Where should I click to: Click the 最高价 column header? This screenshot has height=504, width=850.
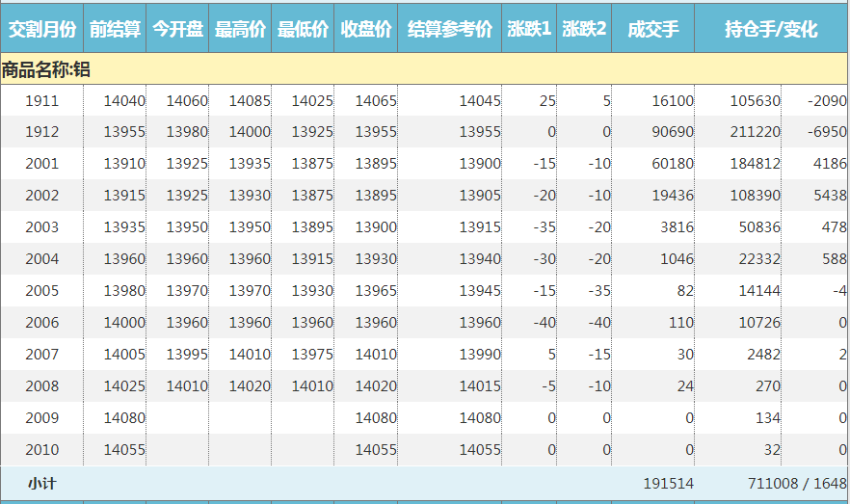[x=240, y=30]
